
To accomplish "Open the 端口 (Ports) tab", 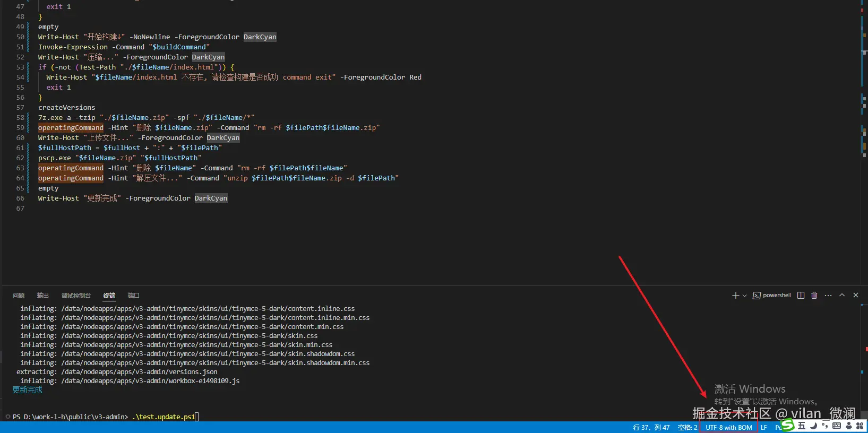I will (133, 296).
